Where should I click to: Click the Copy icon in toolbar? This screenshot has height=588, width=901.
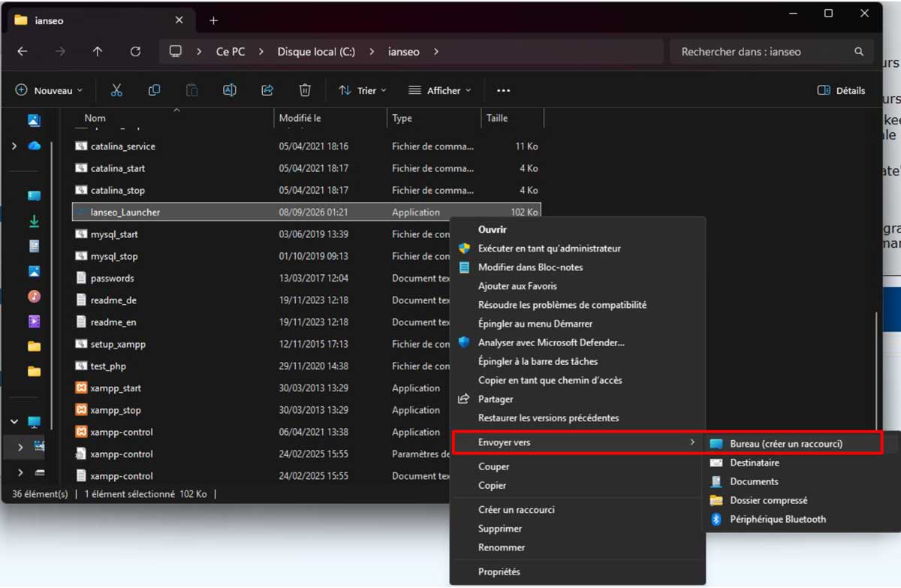[154, 90]
